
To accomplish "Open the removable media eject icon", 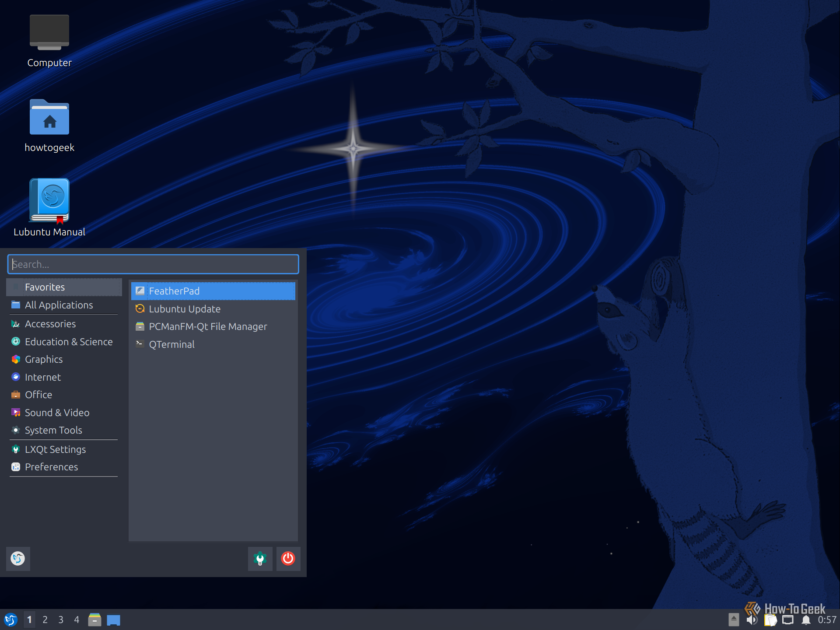I will pyautogui.click(x=734, y=619).
